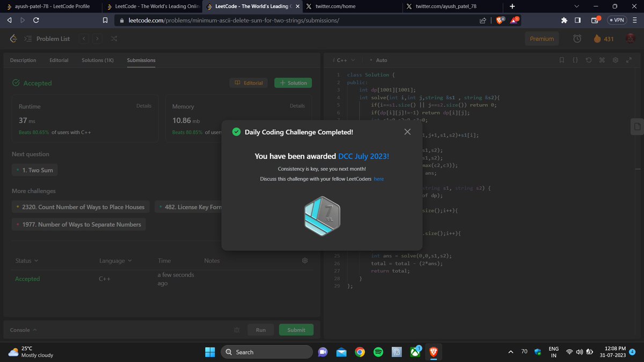This screenshot has width=644, height=362.
Task: Open the Solutions (1K) tab
Action: tap(97, 60)
